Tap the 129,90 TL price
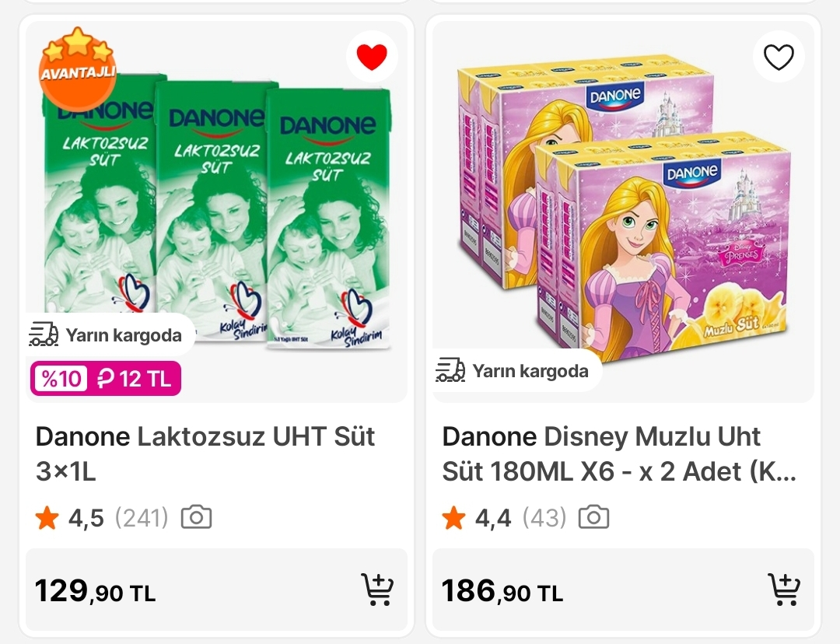Viewport: 840px width, 644px height. pyautogui.click(x=95, y=592)
